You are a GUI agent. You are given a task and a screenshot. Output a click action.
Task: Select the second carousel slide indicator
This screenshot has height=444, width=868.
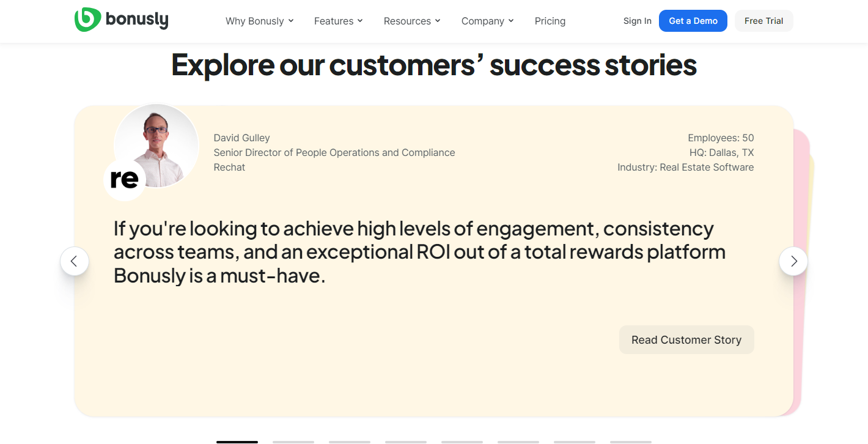[293, 442]
